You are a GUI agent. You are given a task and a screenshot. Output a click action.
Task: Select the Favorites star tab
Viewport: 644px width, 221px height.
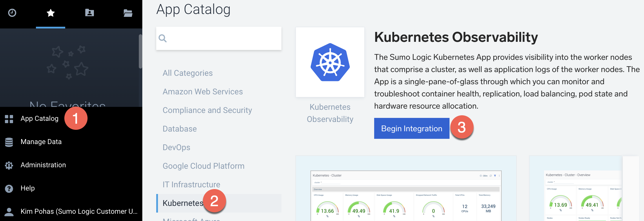point(51,13)
